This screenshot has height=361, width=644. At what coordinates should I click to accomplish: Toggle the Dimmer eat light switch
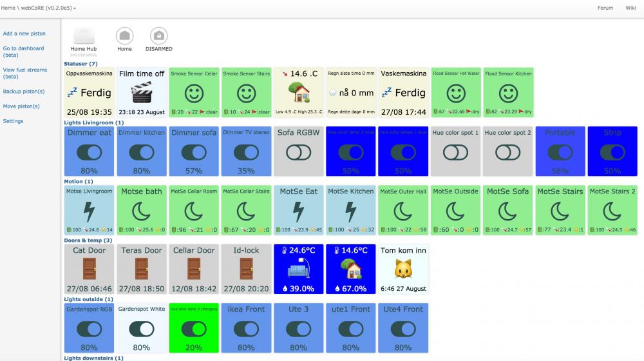click(x=89, y=152)
